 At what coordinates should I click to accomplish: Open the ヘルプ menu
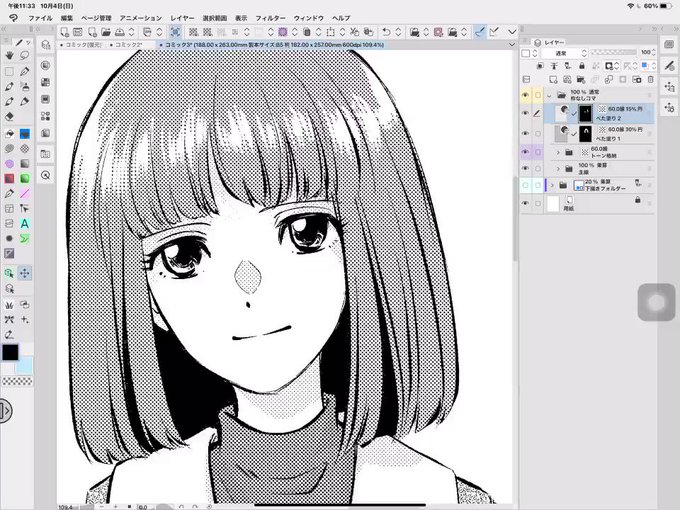[341, 18]
